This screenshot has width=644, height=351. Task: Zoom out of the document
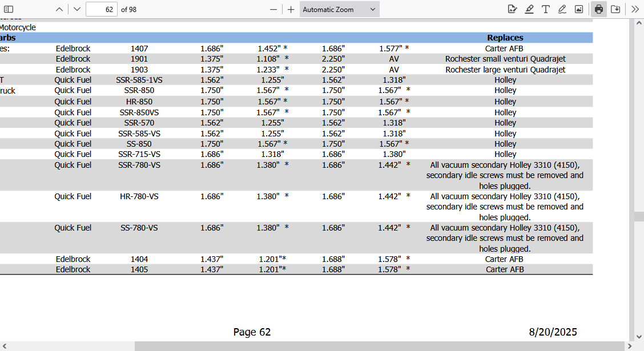pyautogui.click(x=273, y=10)
